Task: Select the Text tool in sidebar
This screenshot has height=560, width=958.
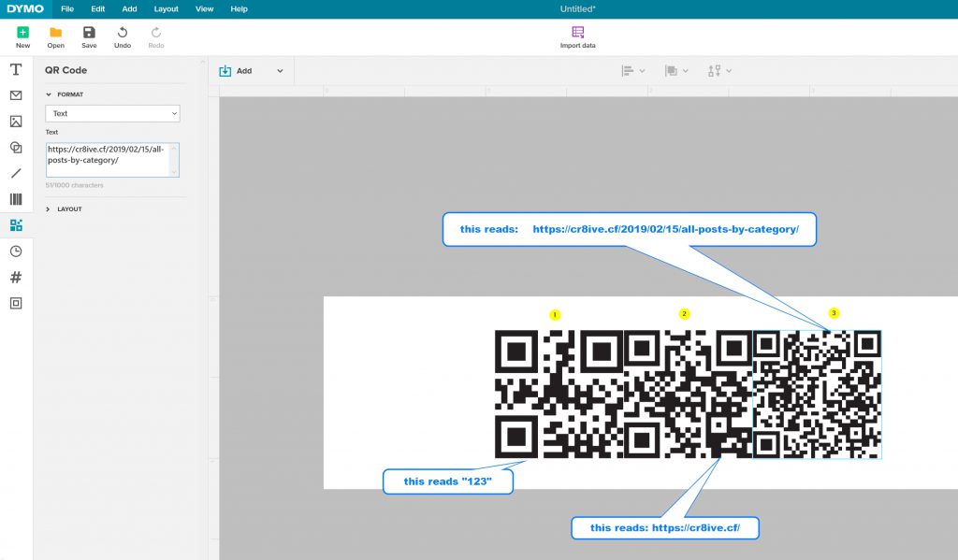Action: tap(16, 70)
